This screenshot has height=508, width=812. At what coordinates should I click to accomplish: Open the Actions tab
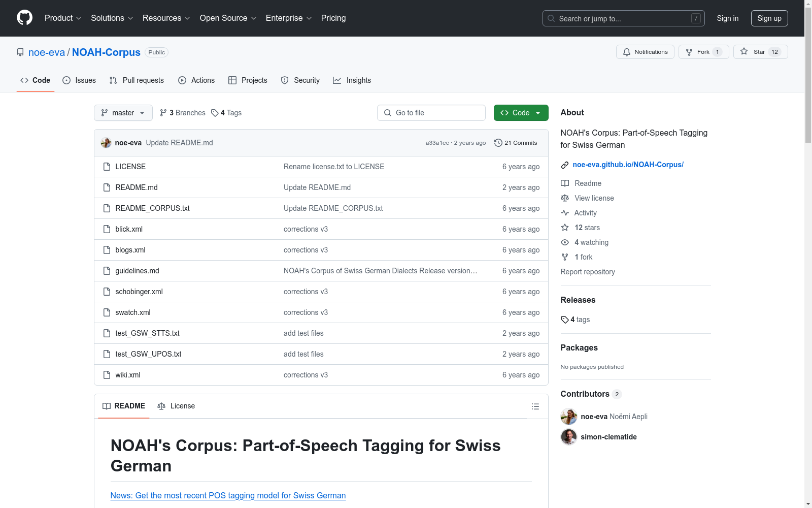tap(196, 80)
